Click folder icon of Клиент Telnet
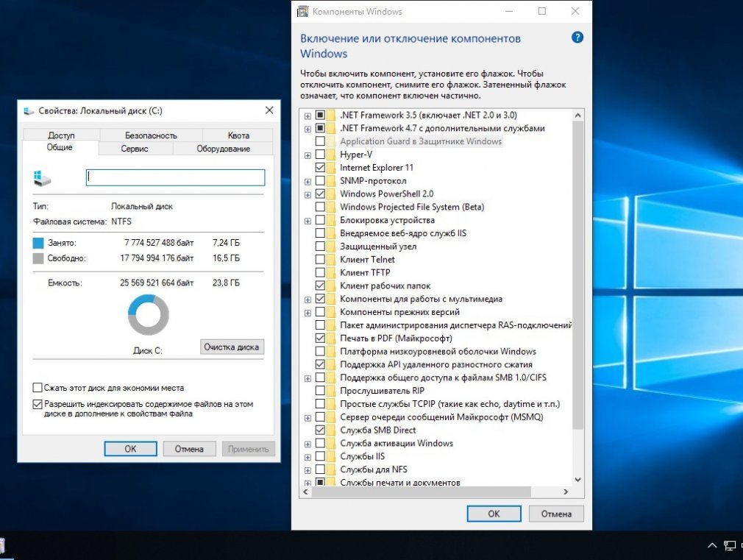 pos(331,259)
